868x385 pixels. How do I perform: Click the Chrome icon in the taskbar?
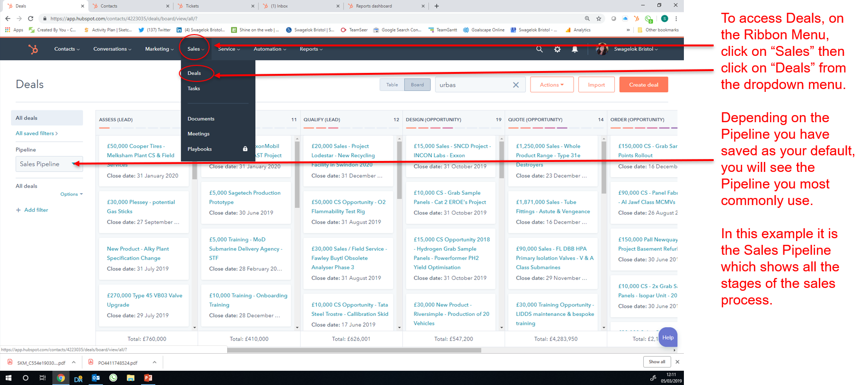pos(61,378)
